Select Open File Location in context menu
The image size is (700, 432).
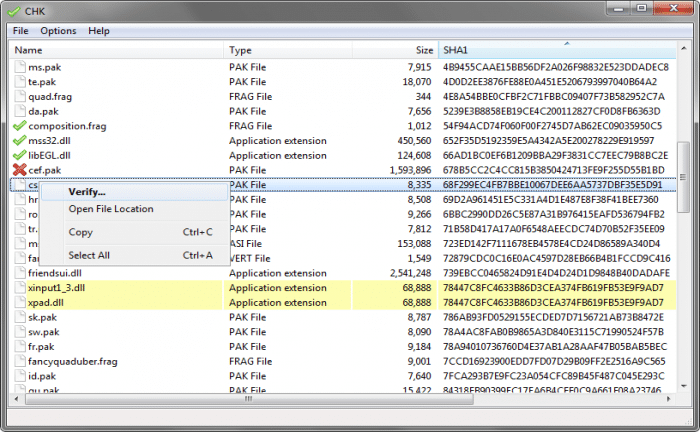tap(111, 209)
